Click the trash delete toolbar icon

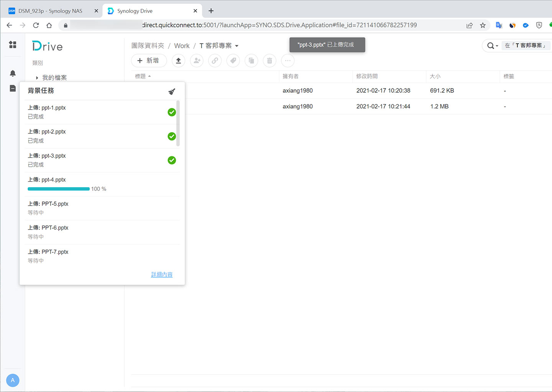click(269, 61)
